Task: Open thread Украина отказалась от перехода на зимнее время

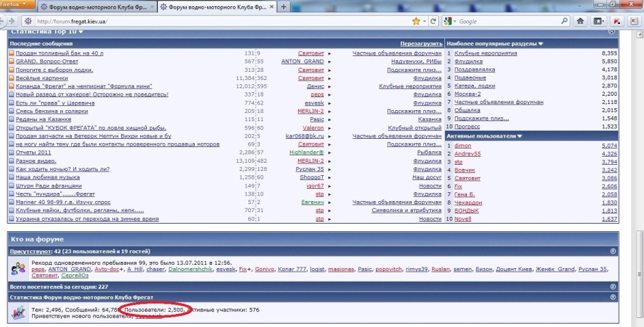Action: click(87, 219)
